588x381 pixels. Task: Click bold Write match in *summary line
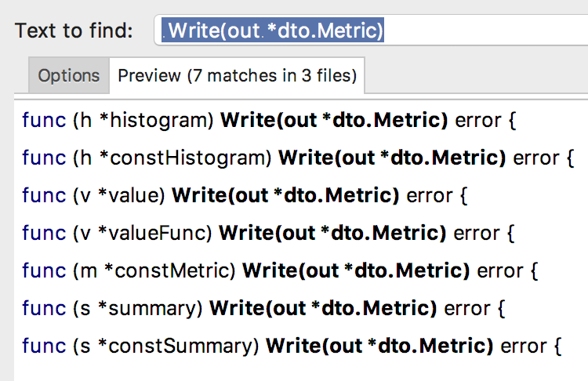click(323, 308)
